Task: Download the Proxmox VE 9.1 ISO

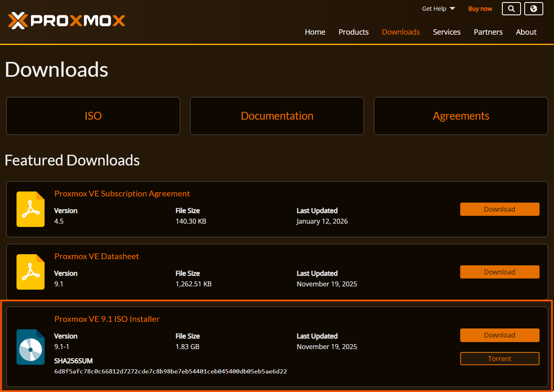Action: tap(500, 335)
